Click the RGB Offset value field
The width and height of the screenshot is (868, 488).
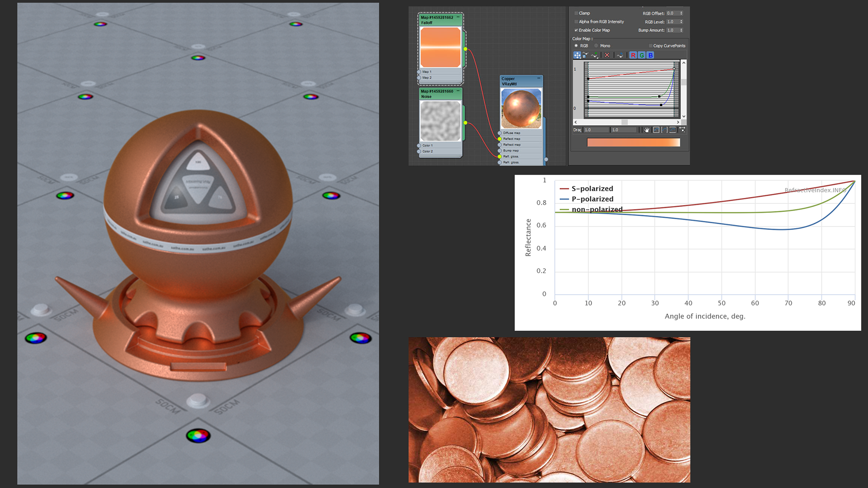(x=672, y=13)
